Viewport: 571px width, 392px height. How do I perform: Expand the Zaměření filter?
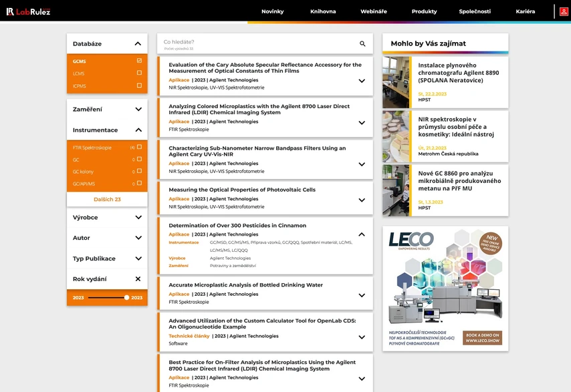pos(138,109)
